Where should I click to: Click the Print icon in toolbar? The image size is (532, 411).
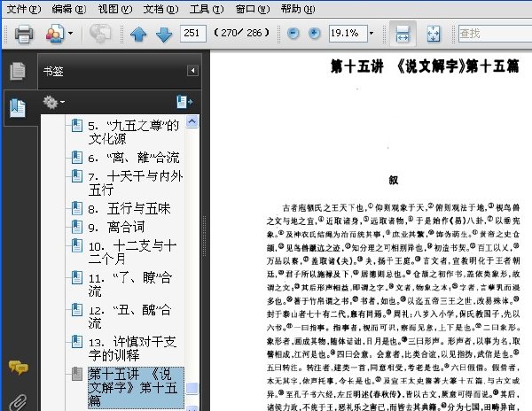[x=24, y=34]
